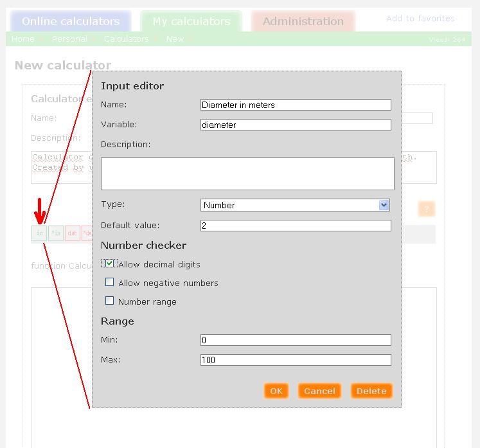Confirm the Input editor with OK
Viewport: 480px width, 448px height.
tap(276, 391)
